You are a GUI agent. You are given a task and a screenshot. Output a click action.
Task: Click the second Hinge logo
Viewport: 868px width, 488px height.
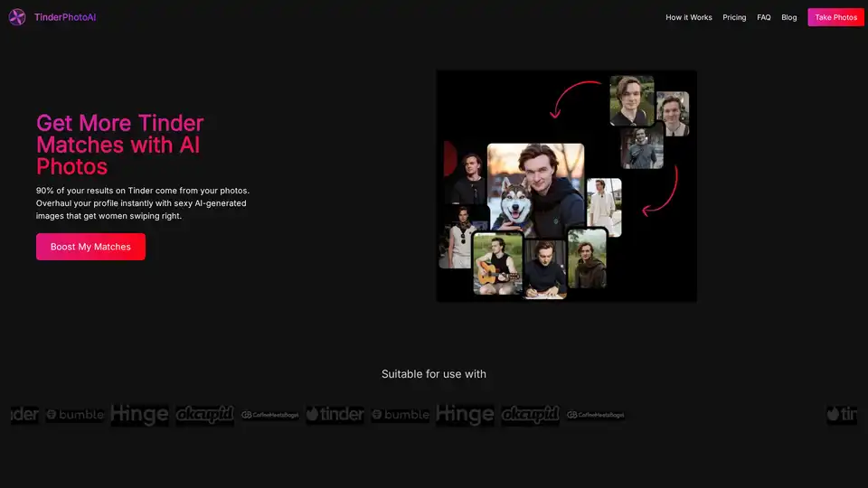(x=465, y=415)
